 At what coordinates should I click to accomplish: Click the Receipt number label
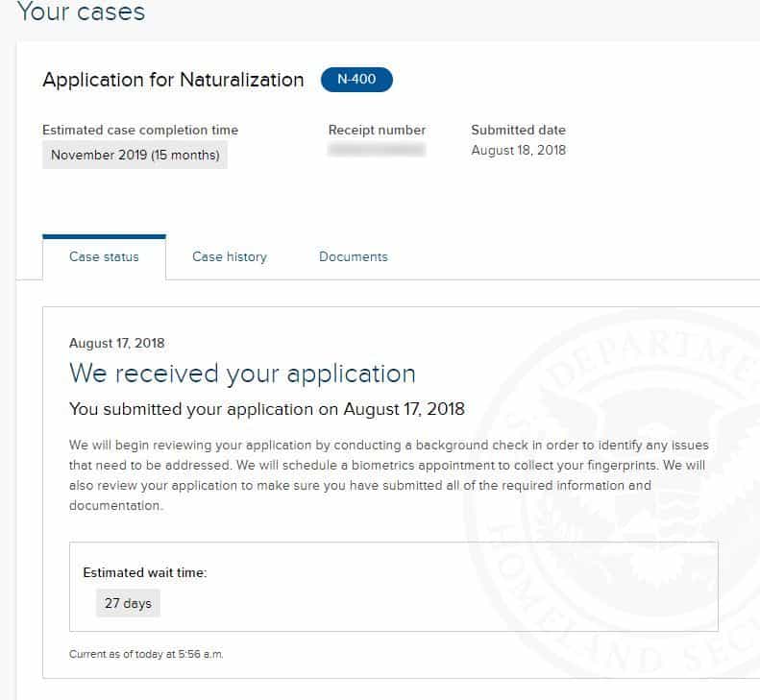[377, 130]
